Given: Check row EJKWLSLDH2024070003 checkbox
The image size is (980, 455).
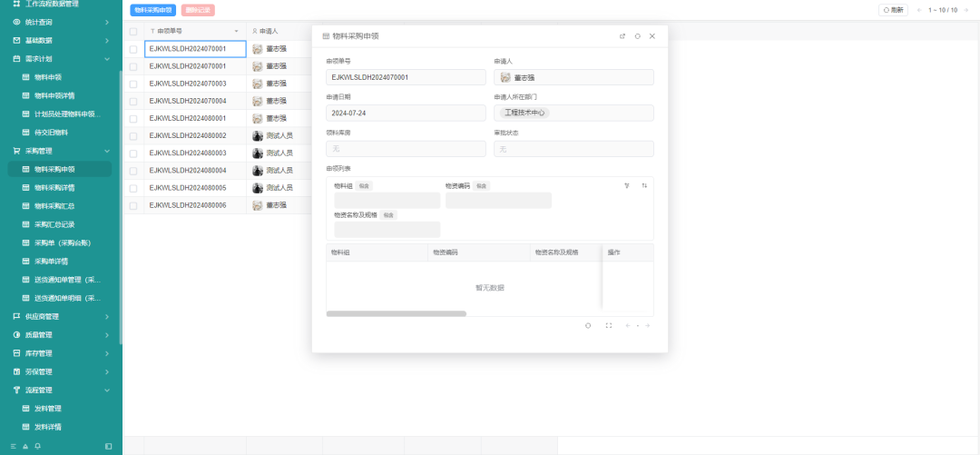Looking at the screenshot, I should [133, 84].
